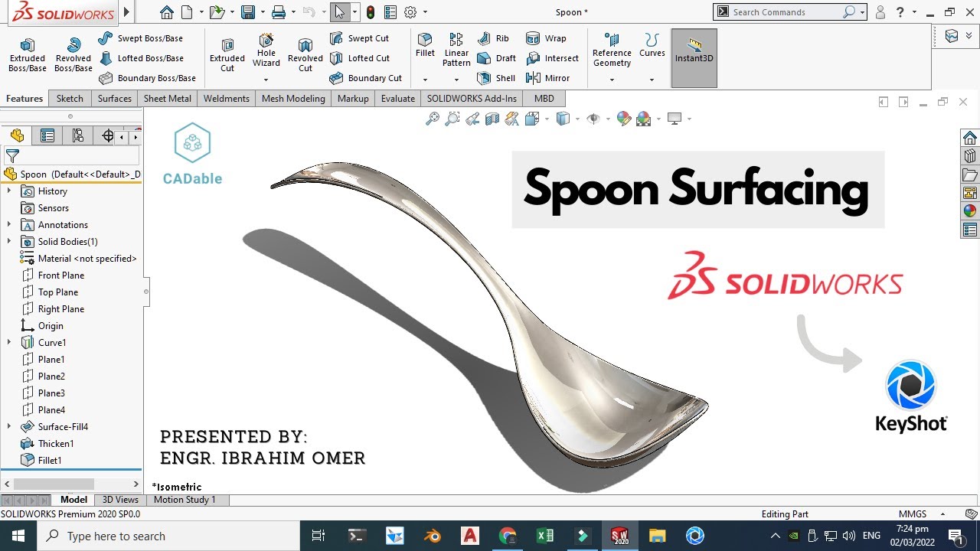Select the Shell tool

point(496,78)
